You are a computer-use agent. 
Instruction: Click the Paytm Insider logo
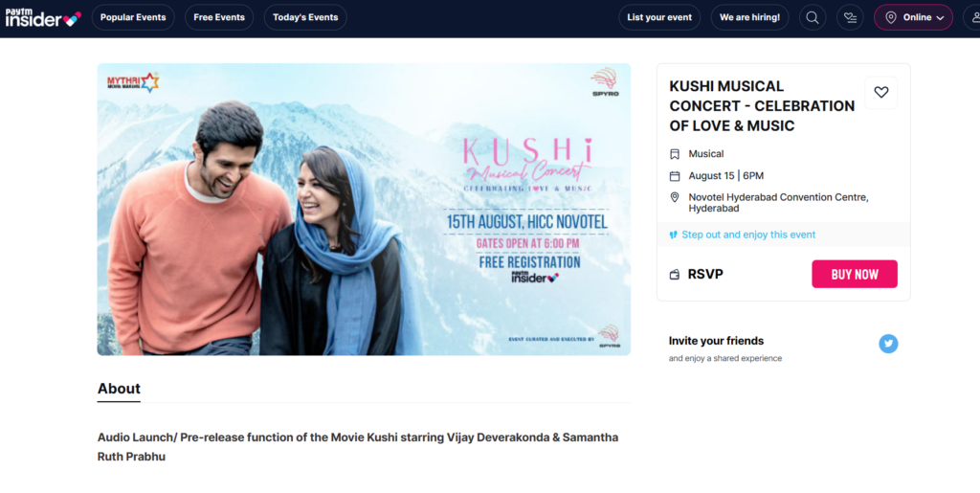[43, 17]
